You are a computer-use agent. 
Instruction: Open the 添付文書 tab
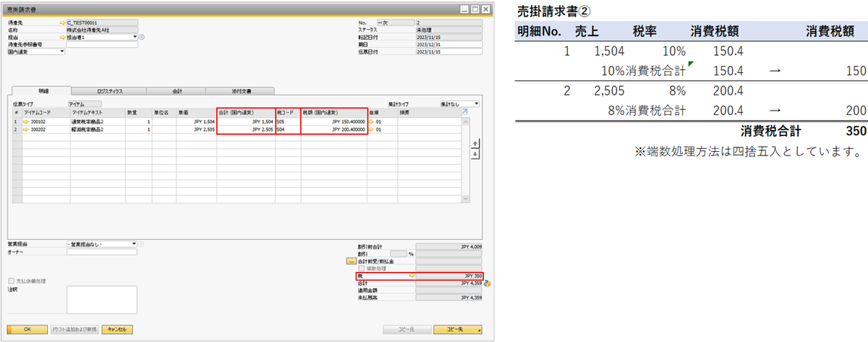[x=239, y=92]
